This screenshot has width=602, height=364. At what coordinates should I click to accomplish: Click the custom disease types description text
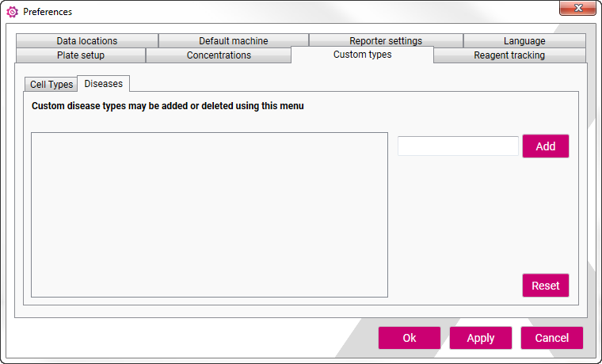pyautogui.click(x=167, y=106)
